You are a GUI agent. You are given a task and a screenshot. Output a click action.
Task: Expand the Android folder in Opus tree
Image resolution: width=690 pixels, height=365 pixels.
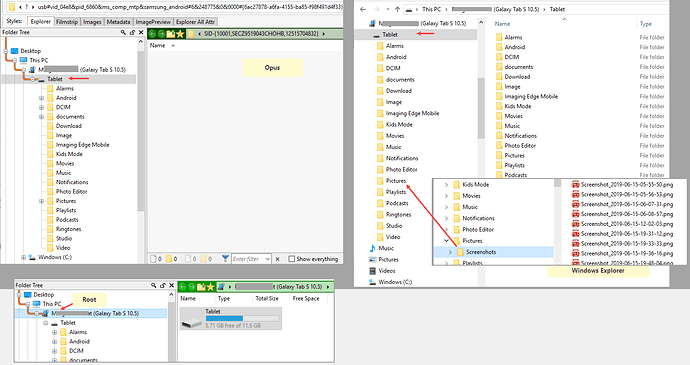(x=41, y=98)
